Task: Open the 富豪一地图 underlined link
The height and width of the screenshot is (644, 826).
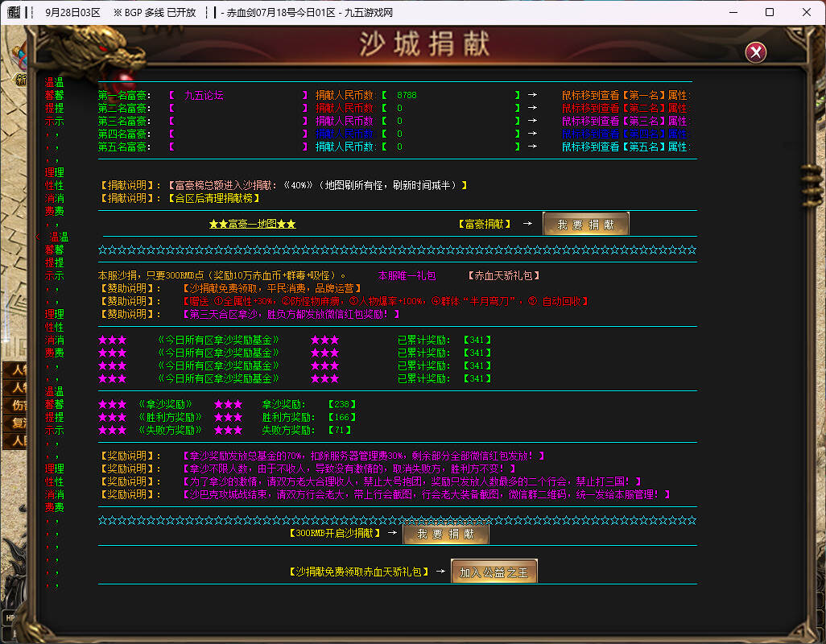Action: [x=252, y=224]
